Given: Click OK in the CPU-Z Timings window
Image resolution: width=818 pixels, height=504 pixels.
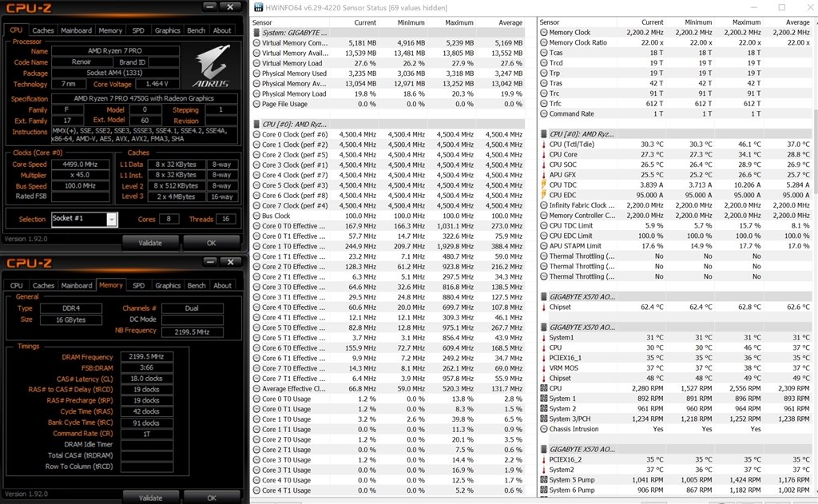Looking at the screenshot, I should pos(211,498).
